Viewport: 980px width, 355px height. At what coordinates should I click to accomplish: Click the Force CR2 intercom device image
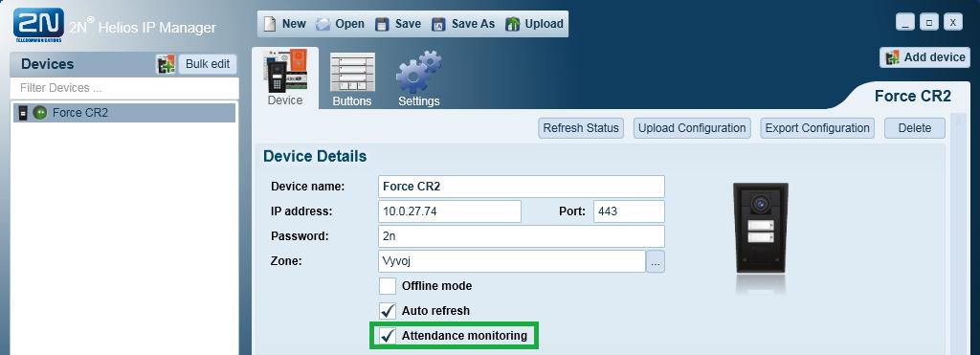[760, 228]
